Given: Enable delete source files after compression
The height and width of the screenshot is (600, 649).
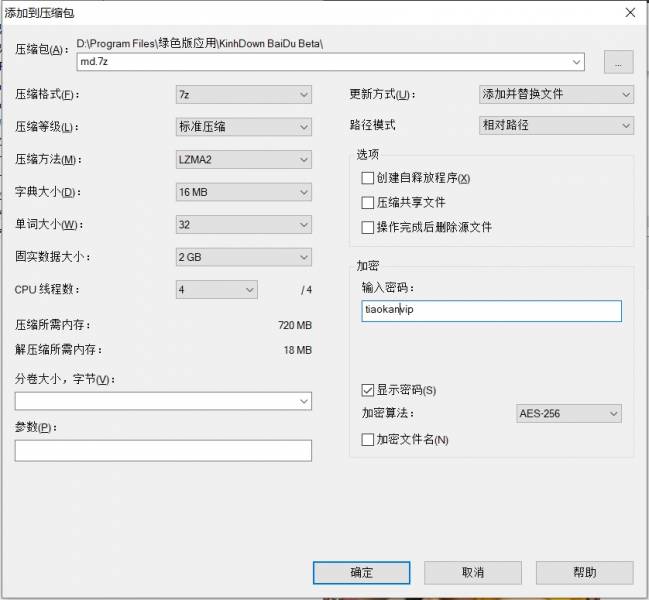Looking at the screenshot, I should click(x=368, y=227).
